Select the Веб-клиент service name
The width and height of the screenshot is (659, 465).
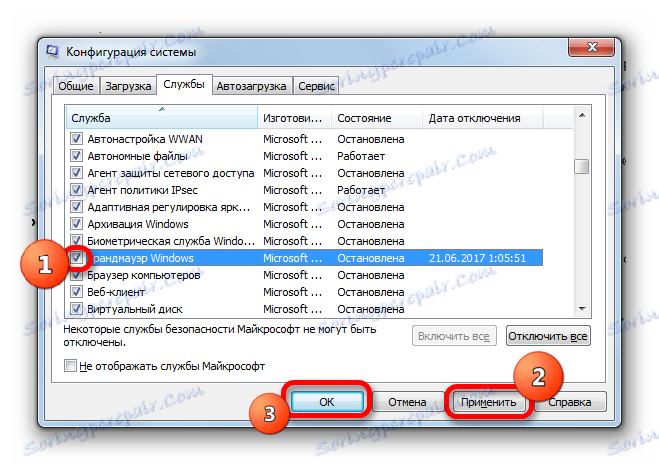(116, 292)
